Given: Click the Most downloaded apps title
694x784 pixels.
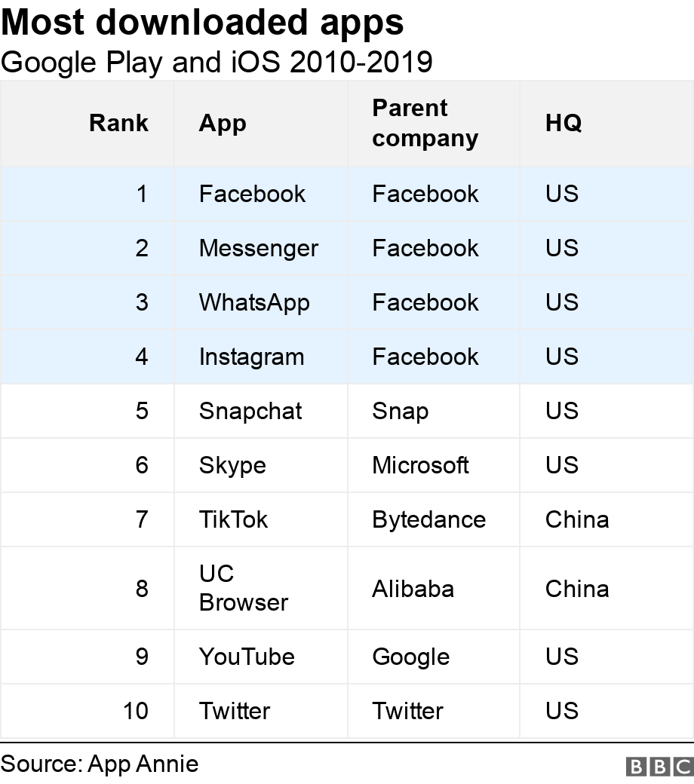Looking at the screenshot, I should pos(202,23).
